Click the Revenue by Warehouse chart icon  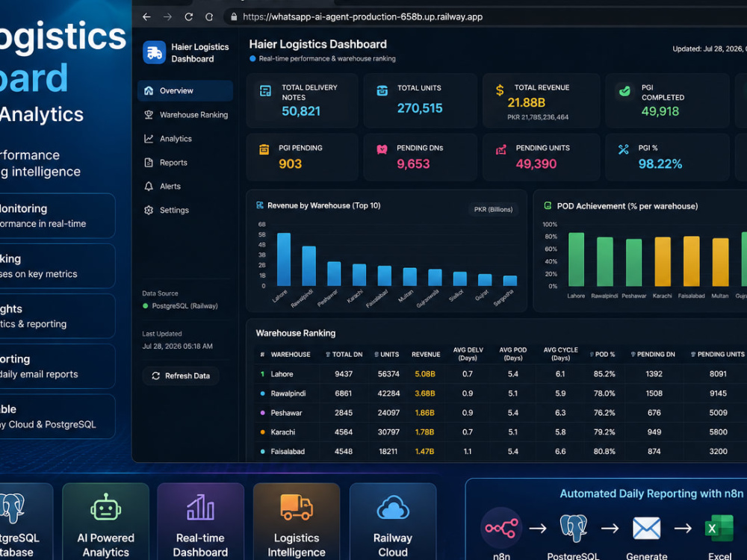(x=260, y=205)
